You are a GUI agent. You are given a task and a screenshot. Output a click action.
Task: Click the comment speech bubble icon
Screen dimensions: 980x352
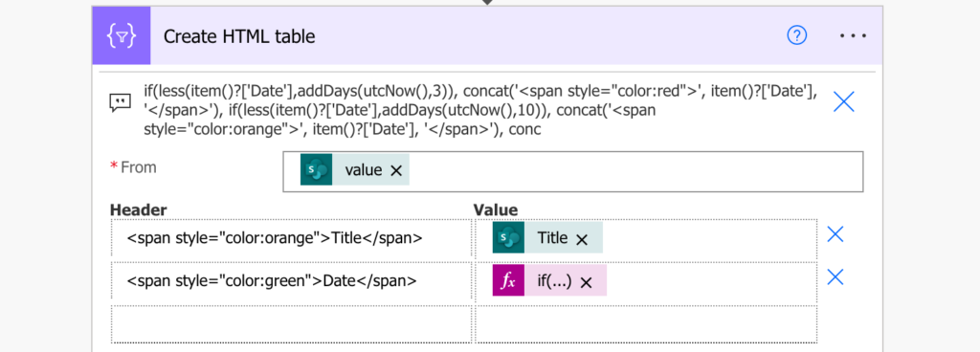[120, 101]
